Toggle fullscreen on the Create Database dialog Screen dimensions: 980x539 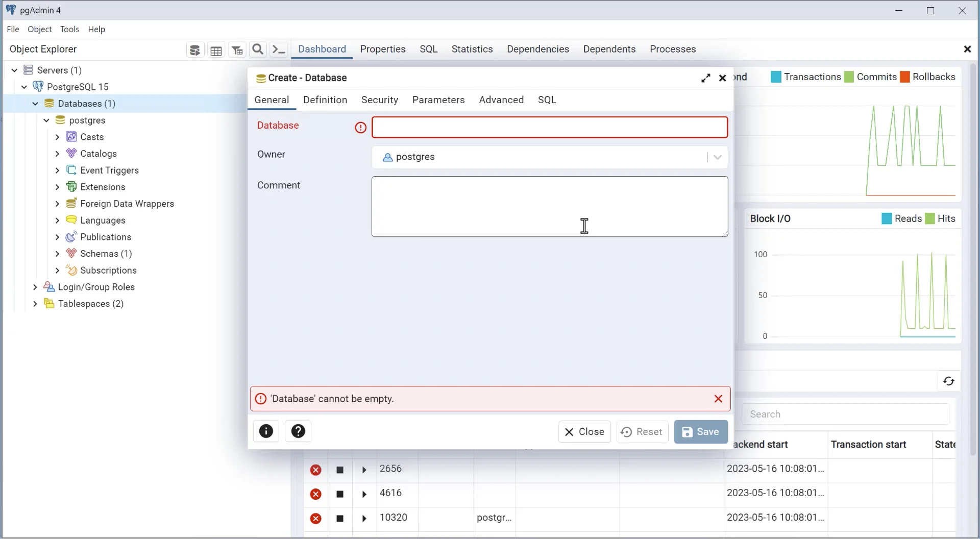[x=705, y=78]
